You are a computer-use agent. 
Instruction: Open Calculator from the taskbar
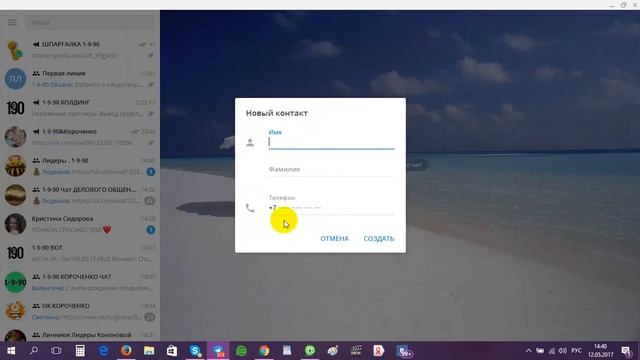[80, 351]
